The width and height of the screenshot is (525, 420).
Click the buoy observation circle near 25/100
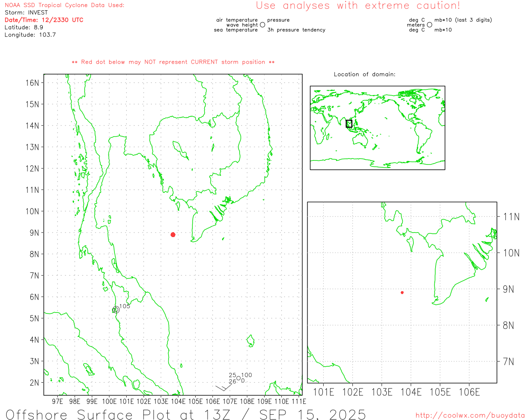point(238,378)
